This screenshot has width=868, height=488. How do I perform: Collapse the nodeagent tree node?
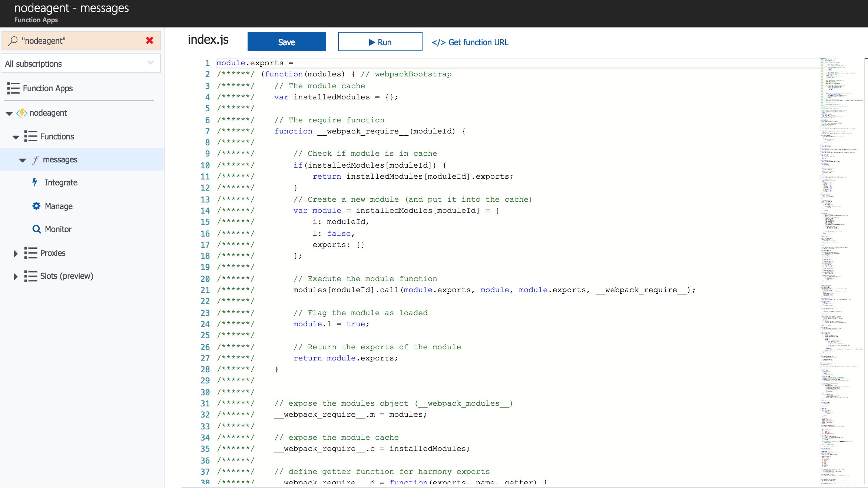(x=9, y=113)
